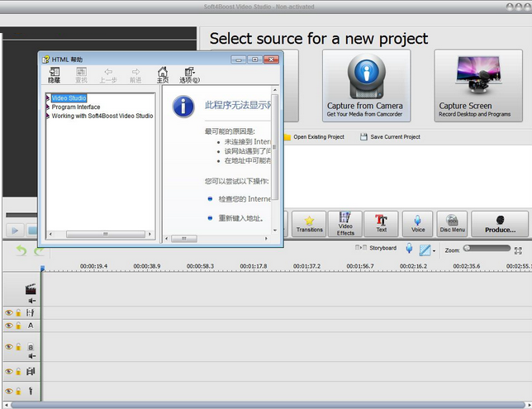Click the microphone icon beside Storyboard
Screen dimensions: 532x409
tap(409, 249)
